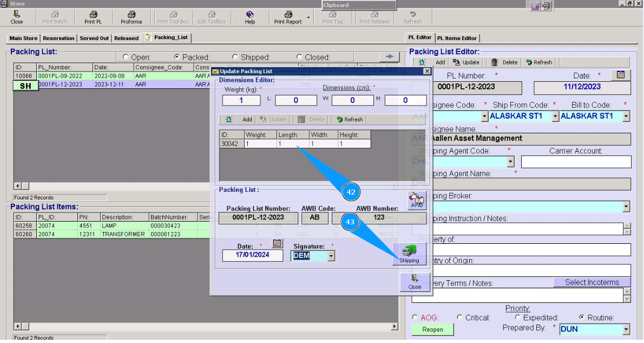The width and height of the screenshot is (644, 343).
Task: Click the Carrier Account input field
Action: (576, 161)
